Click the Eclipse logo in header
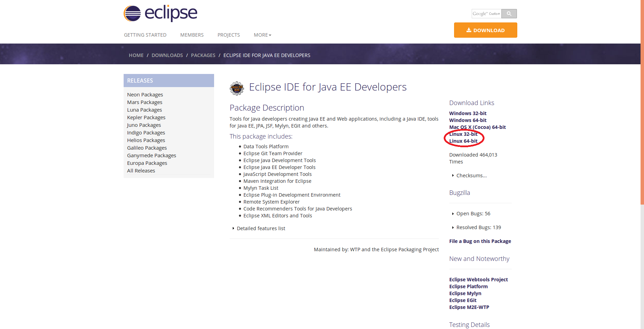The width and height of the screenshot is (644, 329). (160, 13)
